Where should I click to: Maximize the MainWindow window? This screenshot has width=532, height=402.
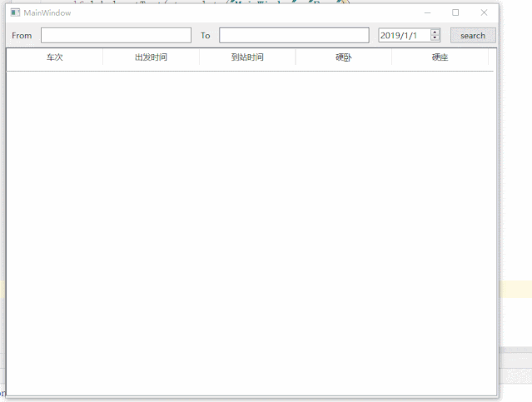455,12
